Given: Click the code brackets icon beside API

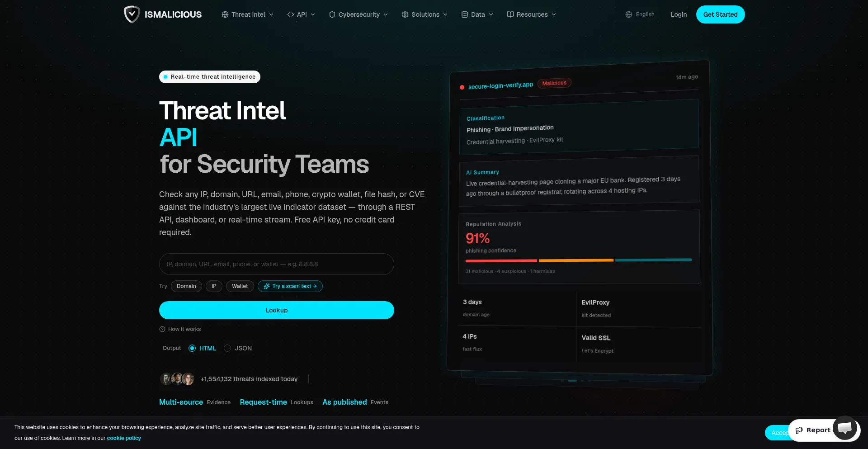Looking at the screenshot, I should [291, 14].
